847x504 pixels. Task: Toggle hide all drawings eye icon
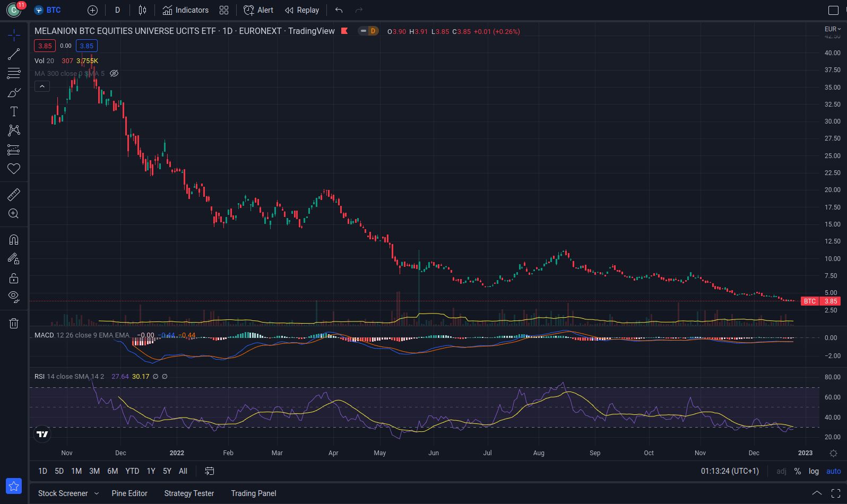point(14,297)
